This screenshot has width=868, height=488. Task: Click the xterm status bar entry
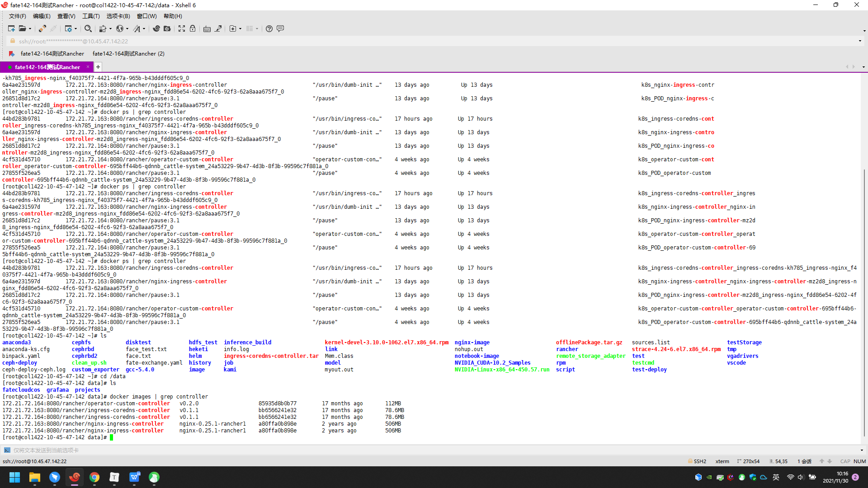(x=722, y=461)
